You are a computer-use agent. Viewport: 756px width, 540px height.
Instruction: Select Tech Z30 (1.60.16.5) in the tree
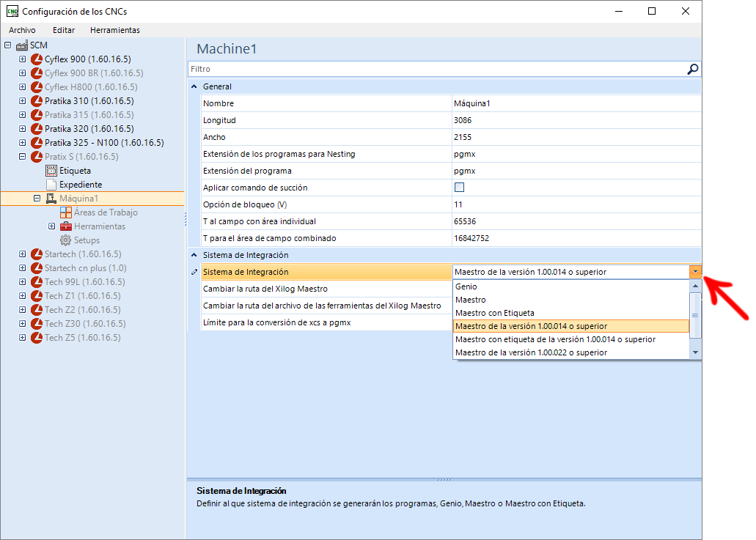pyautogui.click(x=85, y=324)
